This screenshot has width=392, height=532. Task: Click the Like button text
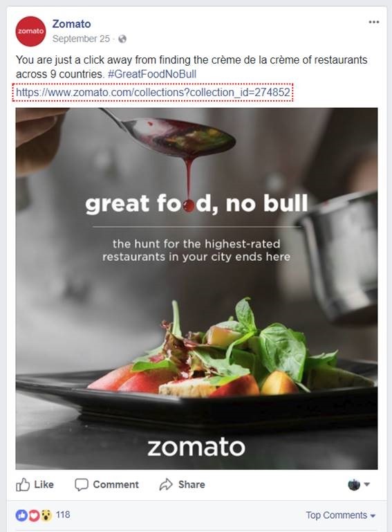click(44, 484)
